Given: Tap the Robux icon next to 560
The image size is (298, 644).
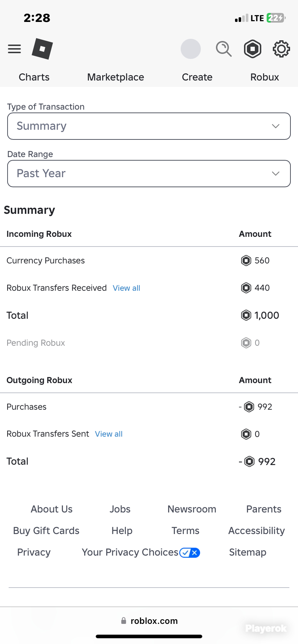Looking at the screenshot, I should pyautogui.click(x=246, y=260).
